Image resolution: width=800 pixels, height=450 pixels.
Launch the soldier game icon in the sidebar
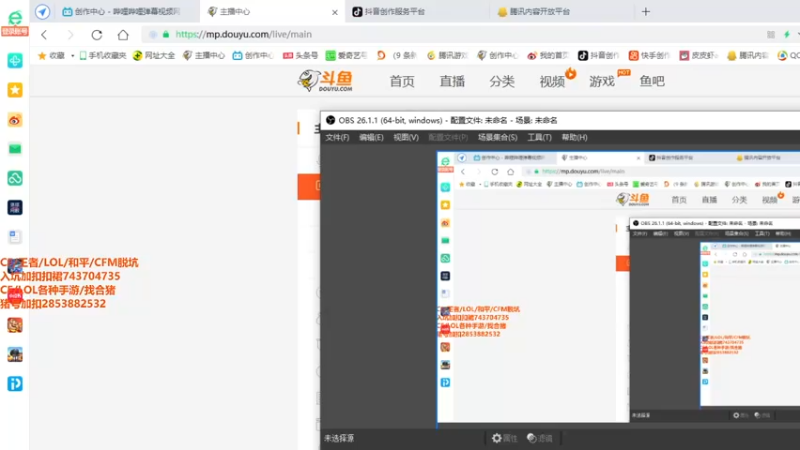15,355
